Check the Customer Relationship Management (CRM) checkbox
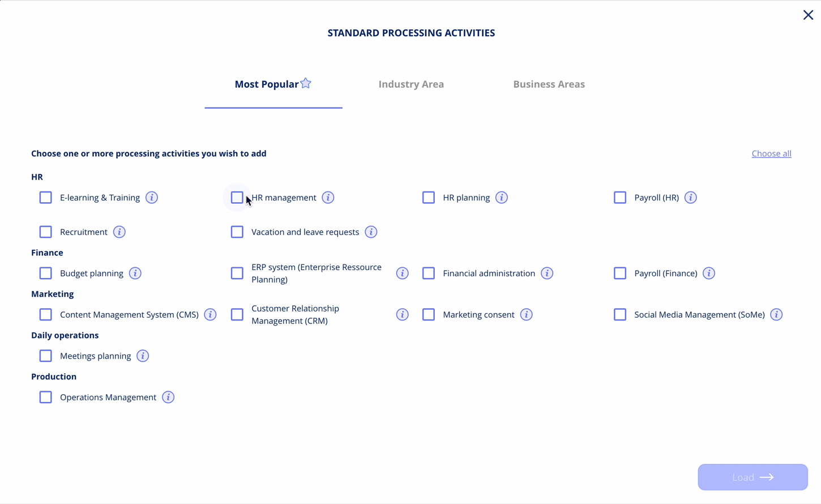The image size is (821, 504). (x=237, y=314)
